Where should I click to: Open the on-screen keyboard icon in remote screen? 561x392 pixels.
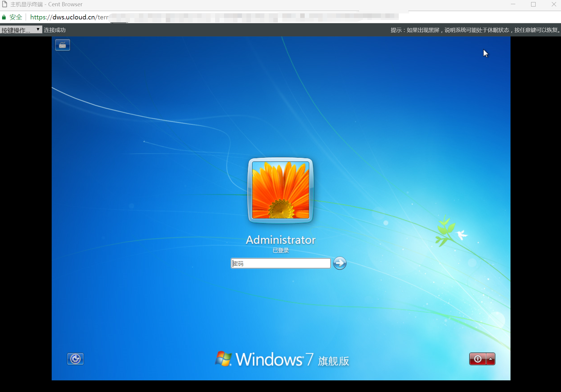click(62, 45)
